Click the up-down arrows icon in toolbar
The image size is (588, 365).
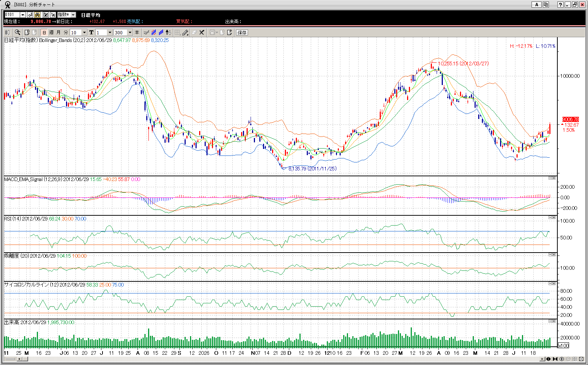[168, 32]
